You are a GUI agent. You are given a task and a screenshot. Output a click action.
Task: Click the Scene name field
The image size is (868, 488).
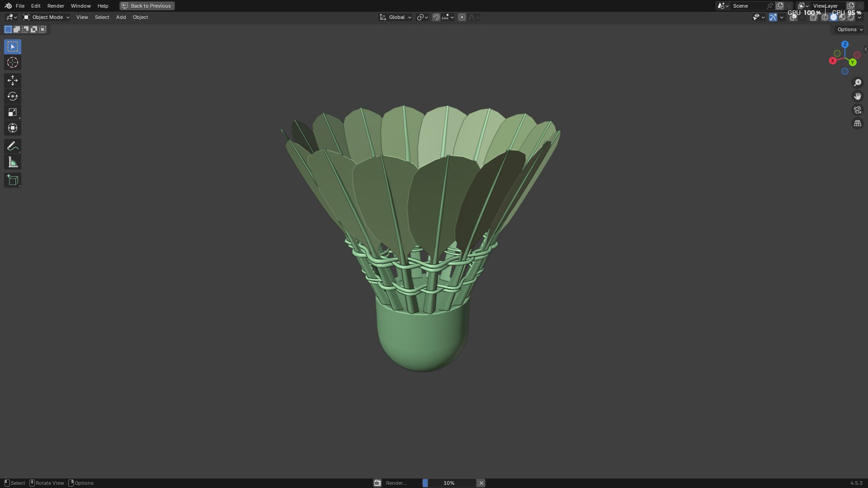coord(747,6)
